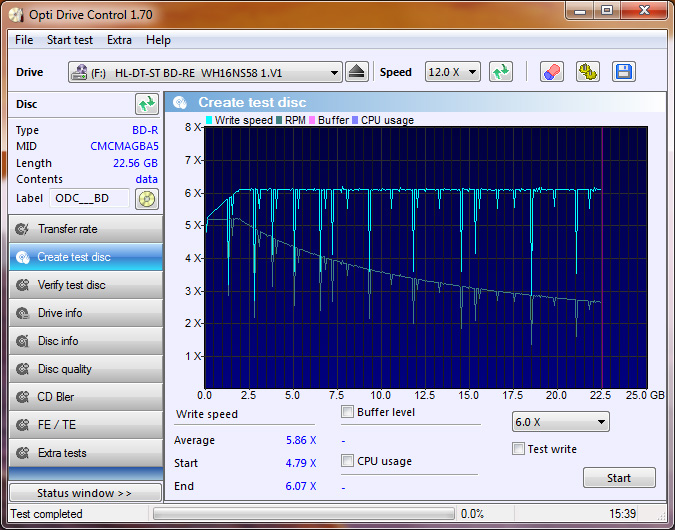Refresh the speed list with green arrows icon

(x=501, y=72)
